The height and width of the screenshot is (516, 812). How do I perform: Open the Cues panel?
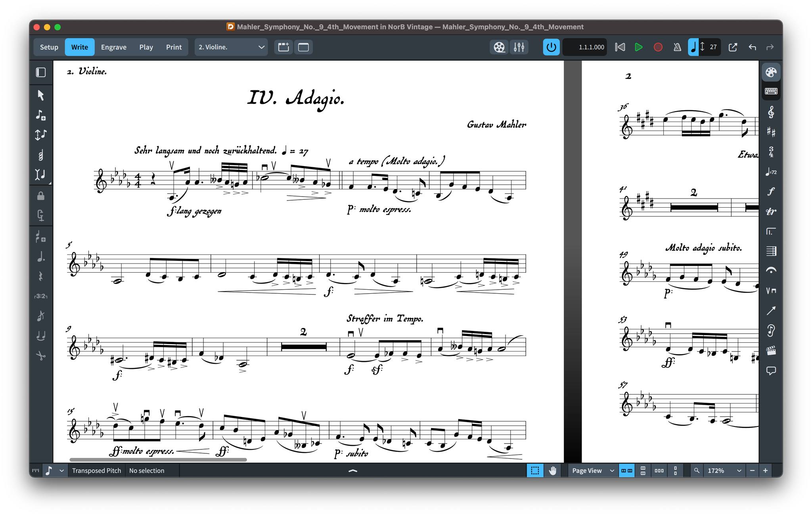771,331
